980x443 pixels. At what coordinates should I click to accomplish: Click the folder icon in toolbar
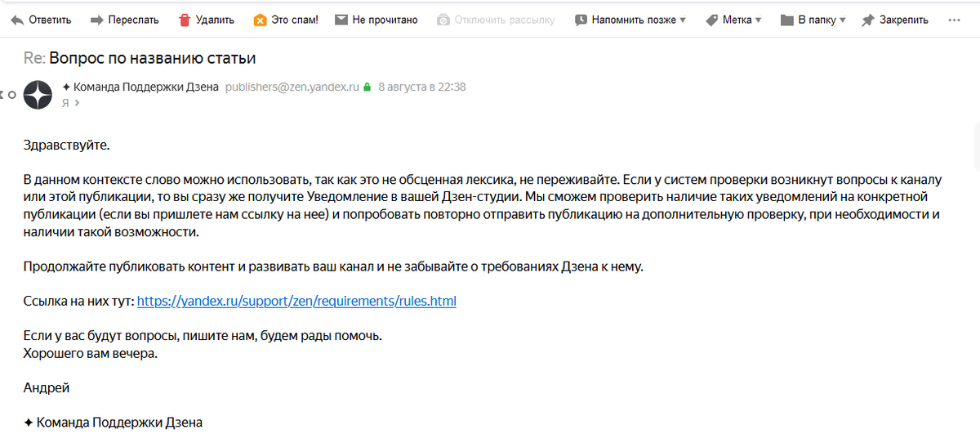pyautogui.click(x=786, y=20)
